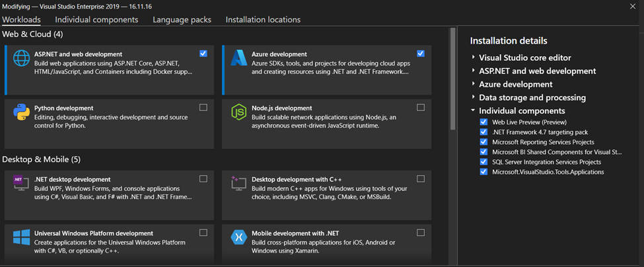Click the .NET desktop development icon
Image resolution: width=644 pixels, height=267 pixels.
coord(20,182)
